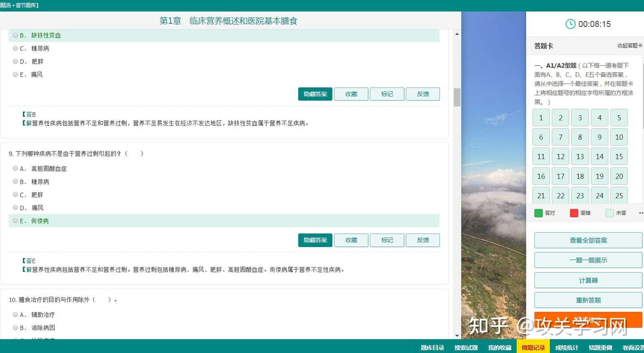644x353 pixels.
Task: Select option B 缺铁性贫血
Action: click(16, 35)
